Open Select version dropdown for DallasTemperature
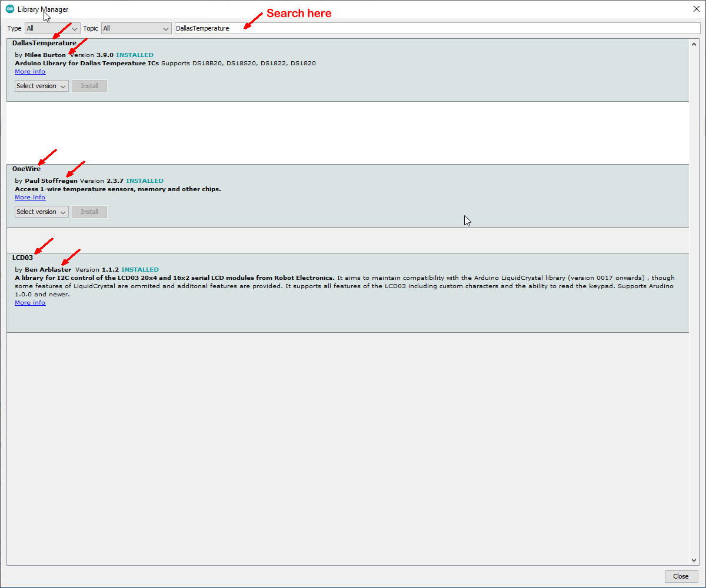The height and width of the screenshot is (588, 706). pyautogui.click(x=42, y=86)
